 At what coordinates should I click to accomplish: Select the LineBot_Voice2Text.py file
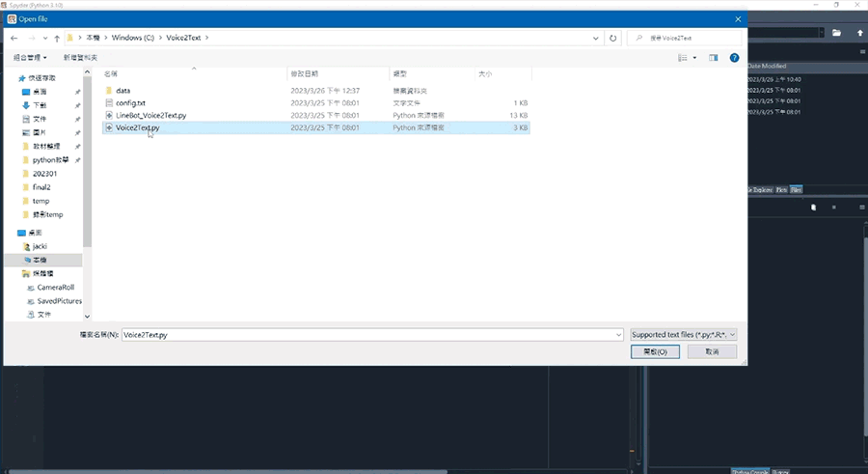click(150, 115)
